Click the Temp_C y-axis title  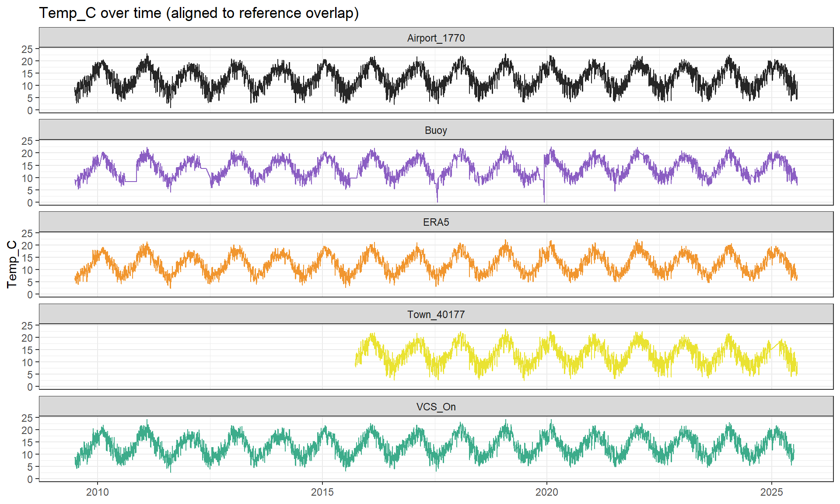(12, 264)
